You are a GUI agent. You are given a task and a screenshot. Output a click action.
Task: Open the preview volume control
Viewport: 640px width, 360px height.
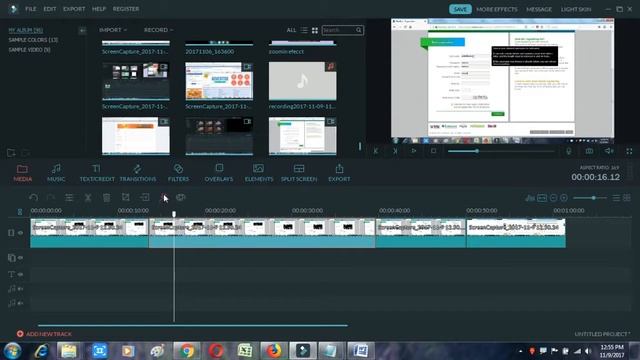[x=609, y=151]
